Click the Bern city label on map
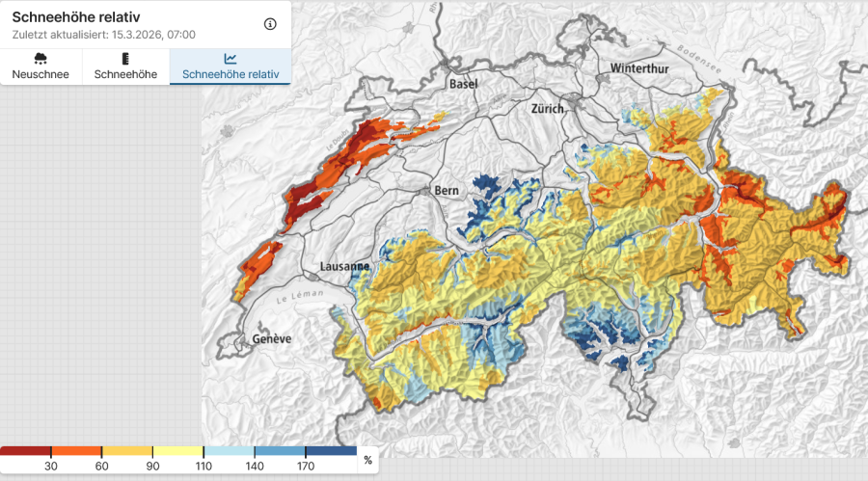The height and width of the screenshot is (481, 868). tap(447, 190)
